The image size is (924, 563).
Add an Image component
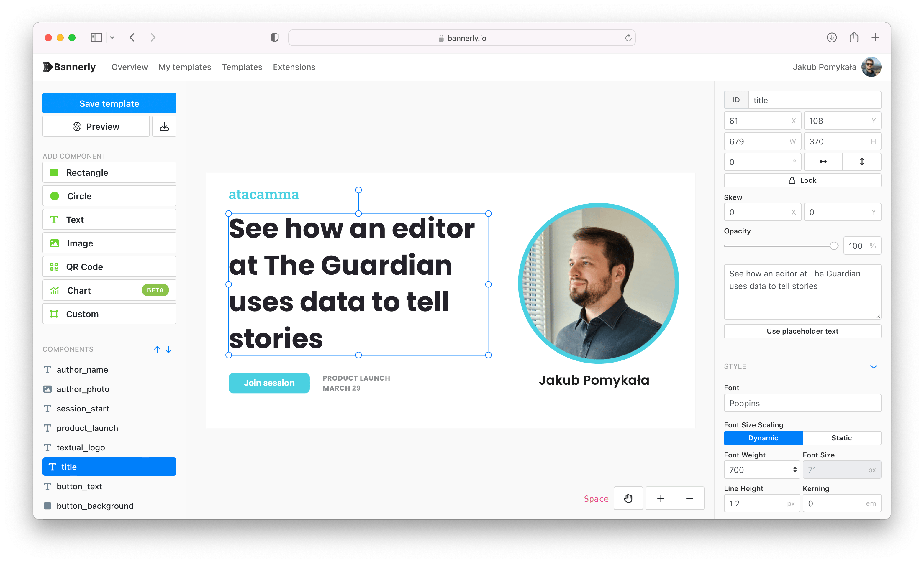109,243
